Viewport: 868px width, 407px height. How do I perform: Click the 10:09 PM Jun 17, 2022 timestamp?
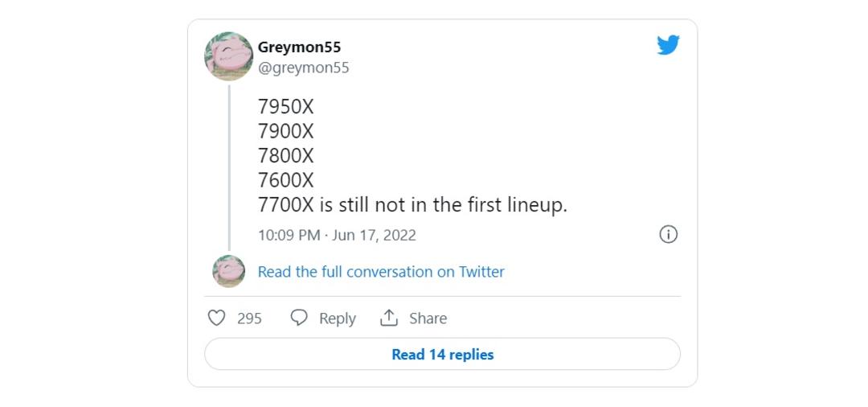[x=337, y=236]
